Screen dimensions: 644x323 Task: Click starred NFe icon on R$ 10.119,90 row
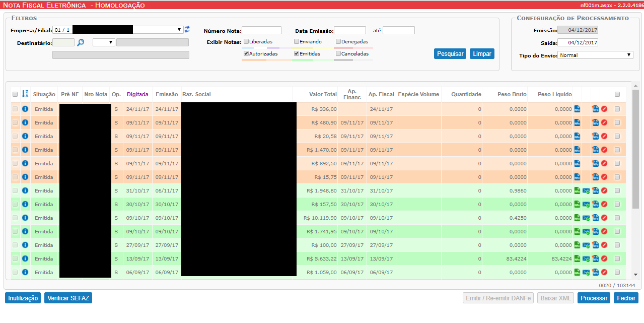click(x=595, y=218)
